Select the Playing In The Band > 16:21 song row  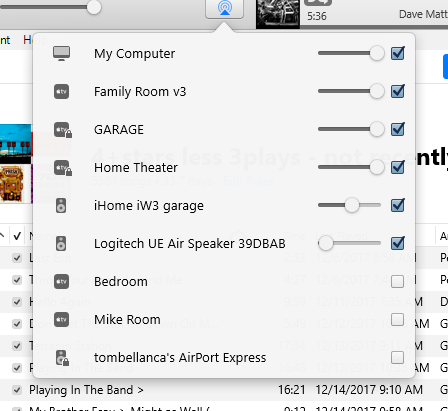tap(224, 390)
